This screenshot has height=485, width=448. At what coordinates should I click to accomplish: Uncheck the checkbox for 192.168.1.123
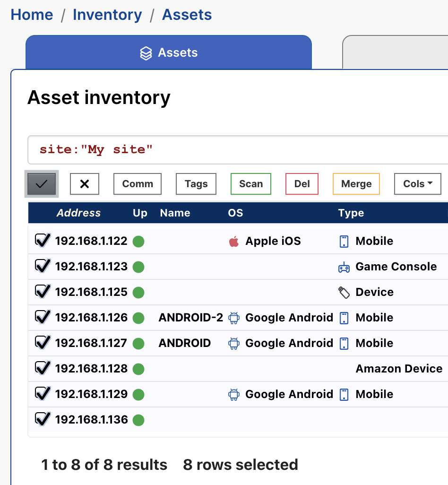(43, 266)
